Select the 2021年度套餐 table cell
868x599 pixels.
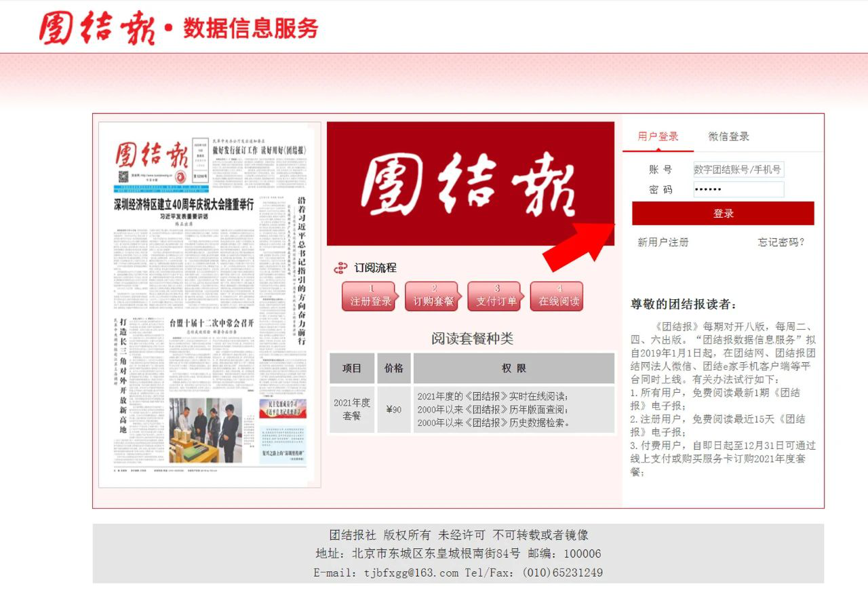point(352,409)
